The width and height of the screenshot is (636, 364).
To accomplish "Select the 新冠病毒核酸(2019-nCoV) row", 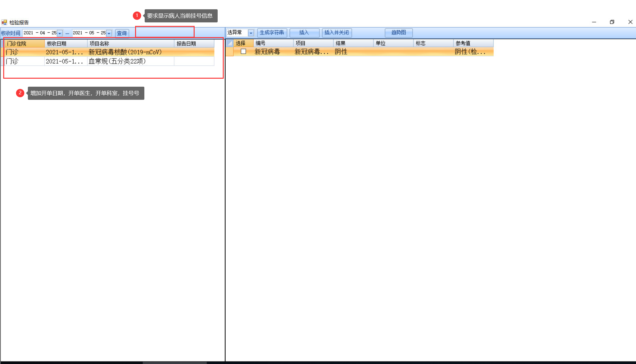I will [x=125, y=52].
